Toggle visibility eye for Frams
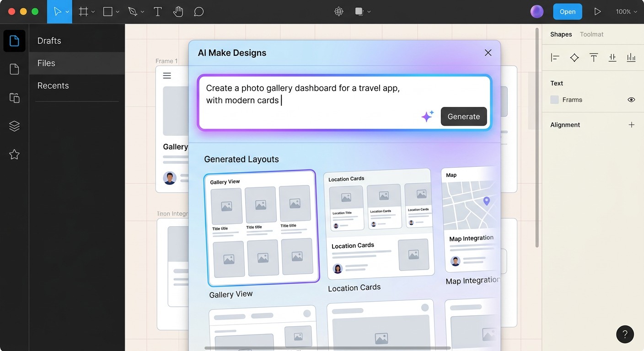 (x=631, y=100)
